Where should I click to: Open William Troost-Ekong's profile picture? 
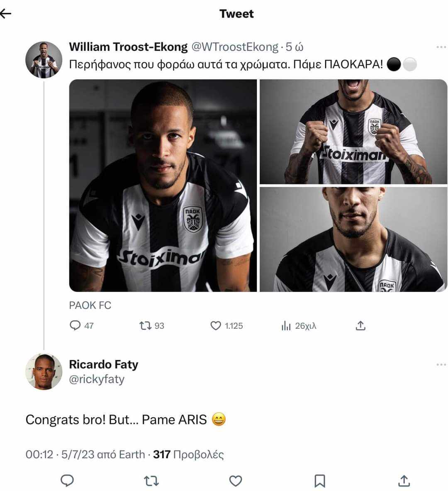44,59
